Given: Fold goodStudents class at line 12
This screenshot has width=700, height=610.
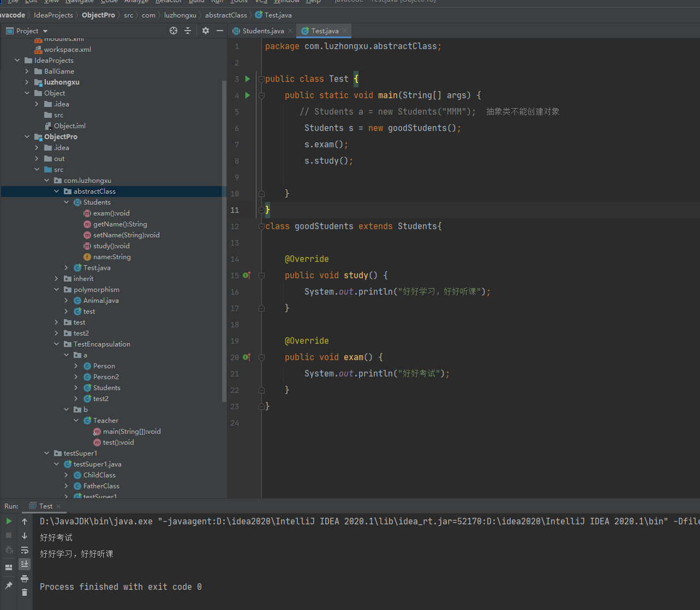Looking at the screenshot, I should [261, 226].
